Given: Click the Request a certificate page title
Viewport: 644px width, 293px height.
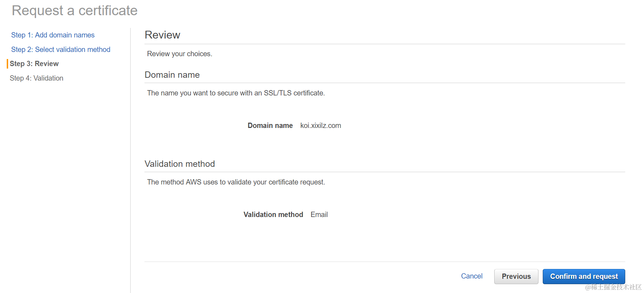Looking at the screenshot, I should click(x=75, y=11).
